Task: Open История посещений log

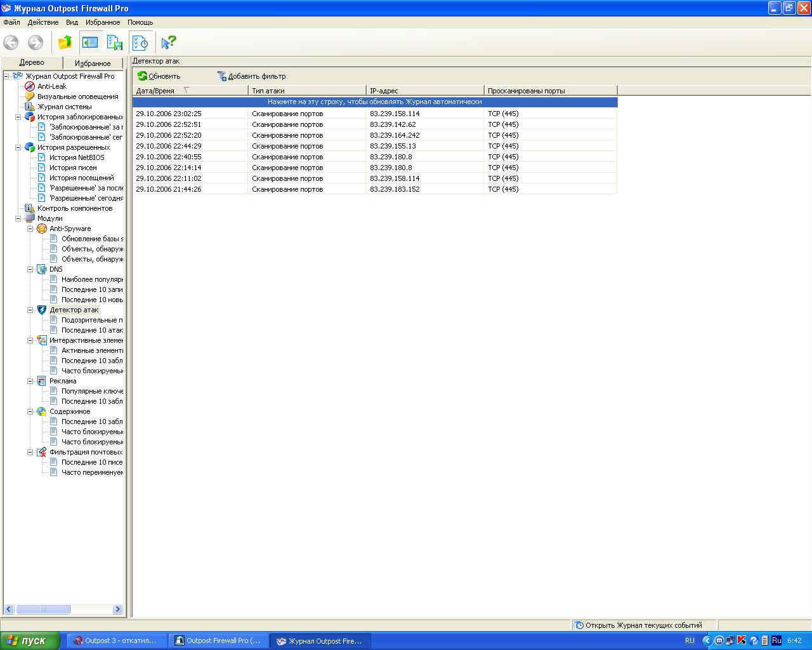Action: [81, 178]
